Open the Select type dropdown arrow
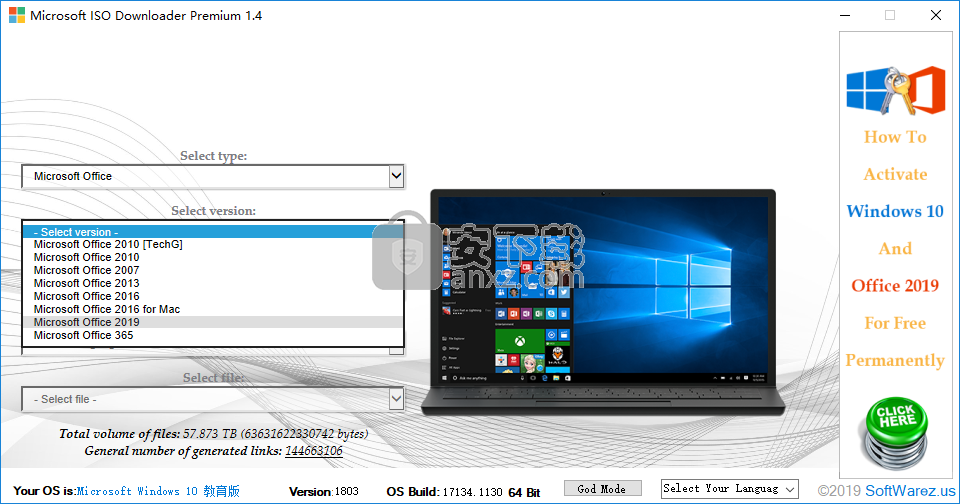Screen dimensions: 960x504 (396, 176)
